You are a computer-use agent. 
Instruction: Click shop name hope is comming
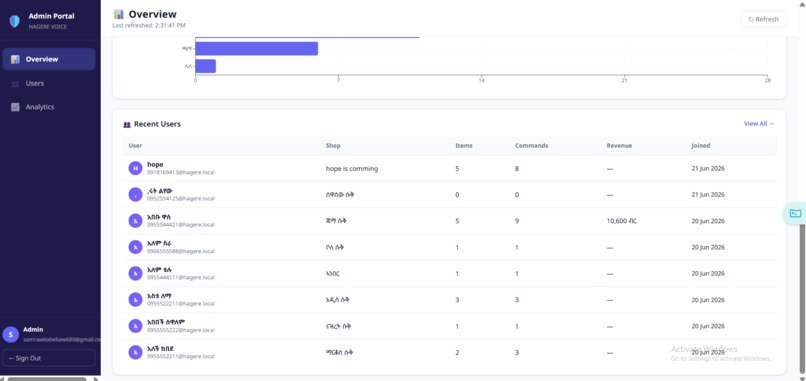coord(352,169)
